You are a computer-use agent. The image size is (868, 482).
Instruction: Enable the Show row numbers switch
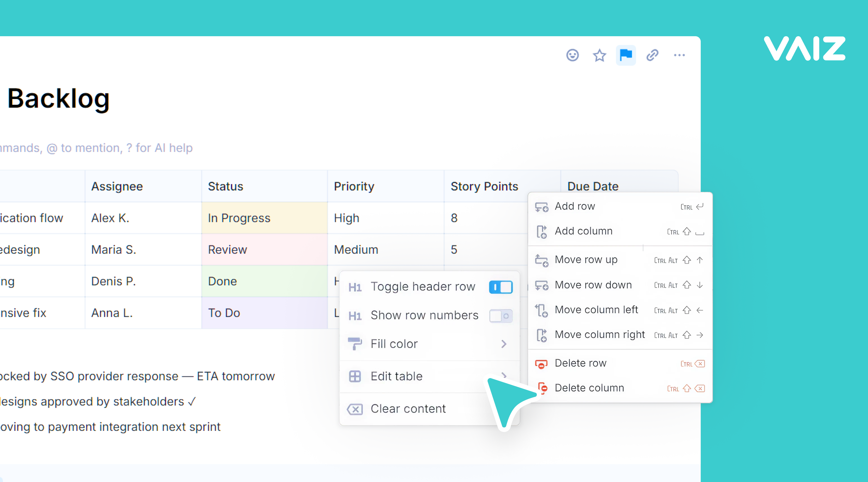[x=501, y=316]
